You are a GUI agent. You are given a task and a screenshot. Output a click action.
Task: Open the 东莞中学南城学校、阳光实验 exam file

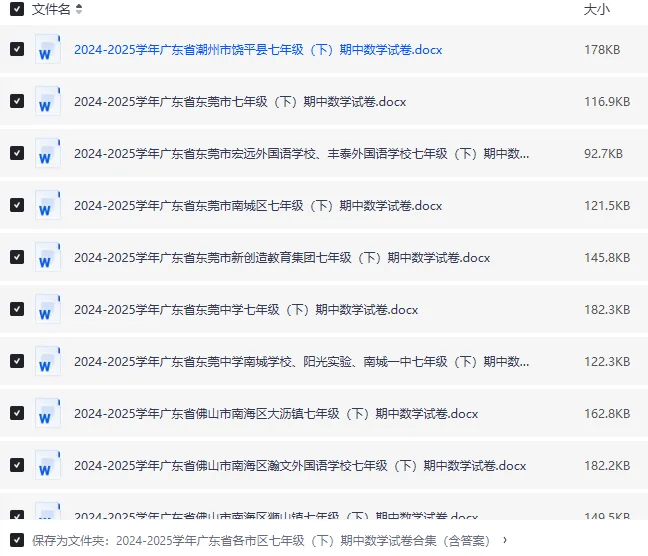coord(302,362)
